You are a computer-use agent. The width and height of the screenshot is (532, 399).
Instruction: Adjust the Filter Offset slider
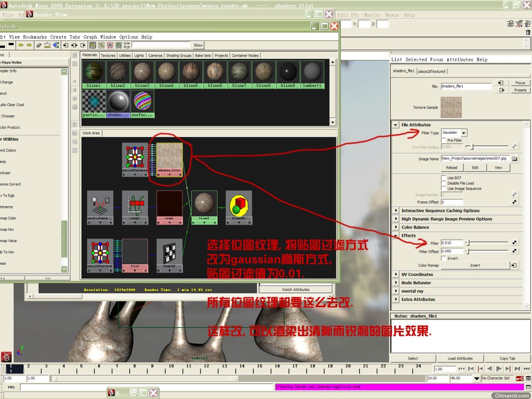coord(487,251)
